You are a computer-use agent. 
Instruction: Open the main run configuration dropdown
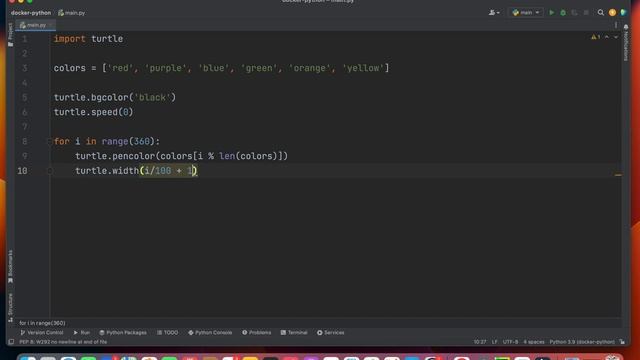[526, 13]
